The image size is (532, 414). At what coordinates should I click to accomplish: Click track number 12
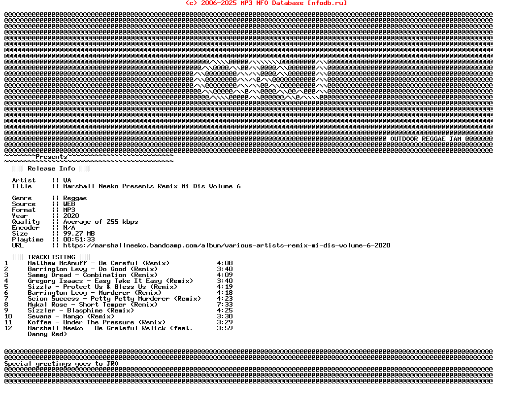[x=8, y=328]
